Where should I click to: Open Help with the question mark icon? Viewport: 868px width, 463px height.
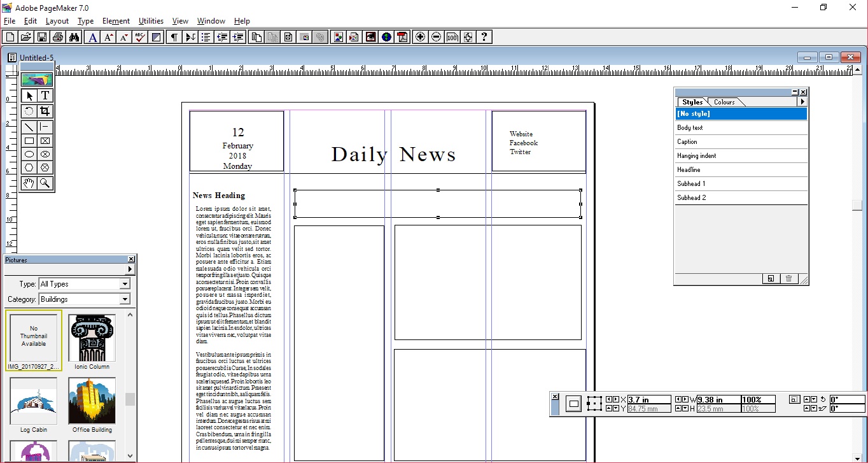pos(484,36)
